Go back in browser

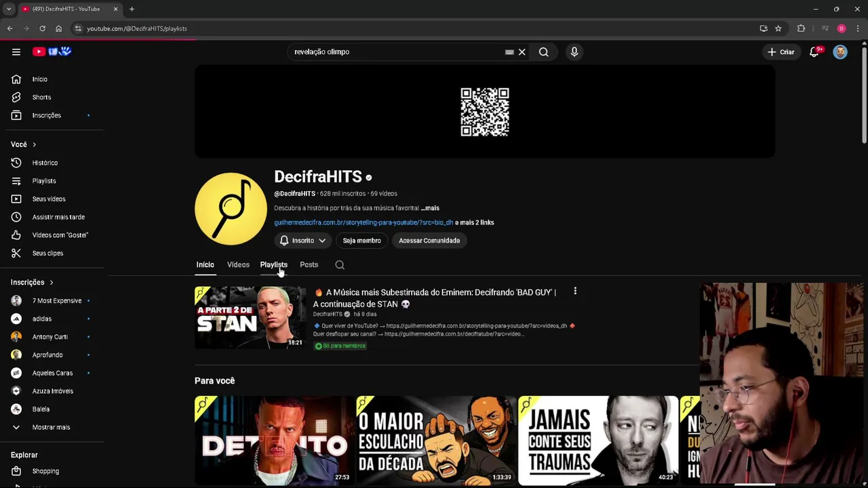coord(9,28)
